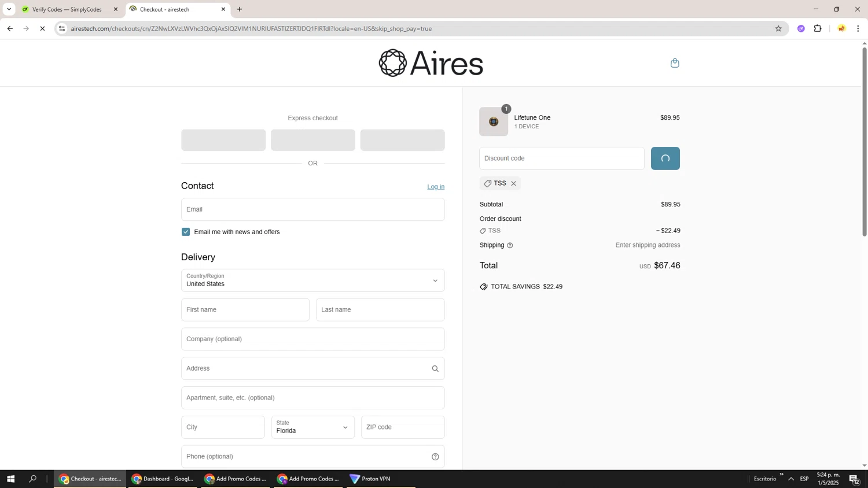Focus the First name field
The image size is (868, 488).
point(245,310)
